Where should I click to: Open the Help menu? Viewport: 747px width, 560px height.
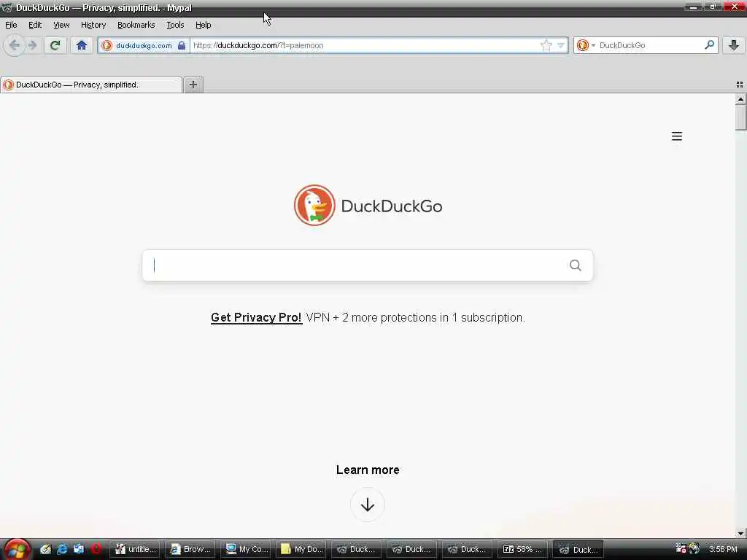click(203, 25)
